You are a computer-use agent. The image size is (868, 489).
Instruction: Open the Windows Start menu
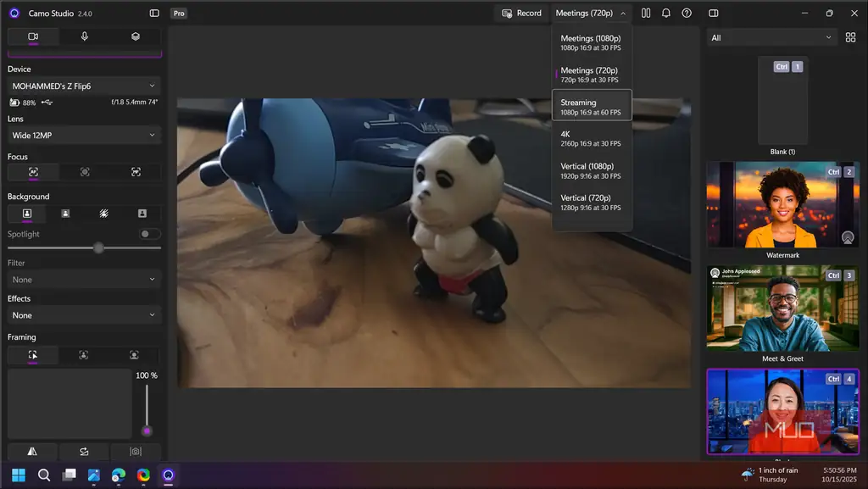click(x=19, y=475)
